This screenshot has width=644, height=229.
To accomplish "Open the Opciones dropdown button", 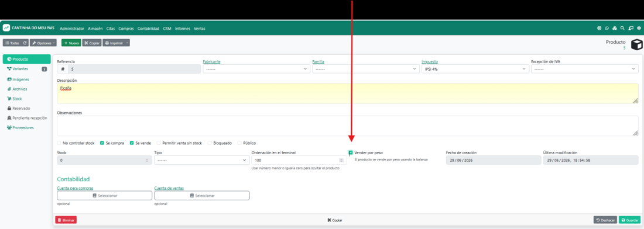I will tap(43, 43).
